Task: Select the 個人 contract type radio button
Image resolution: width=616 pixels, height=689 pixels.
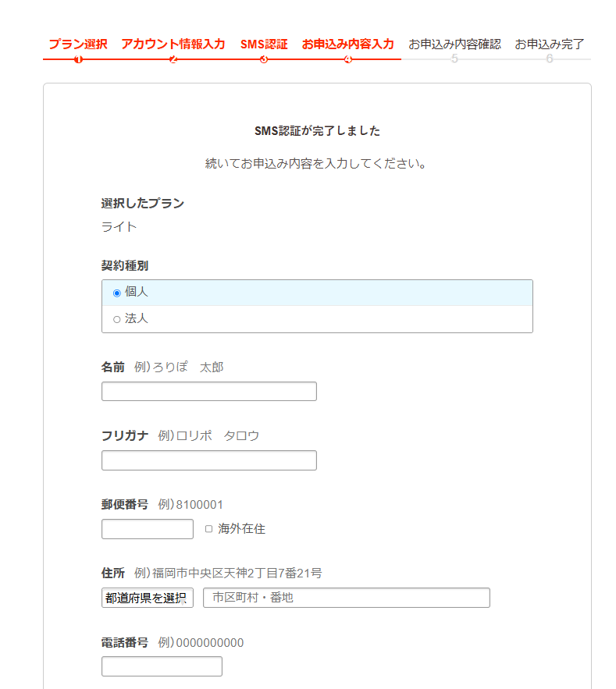Action: pyautogui.click(x=117, y=293)
